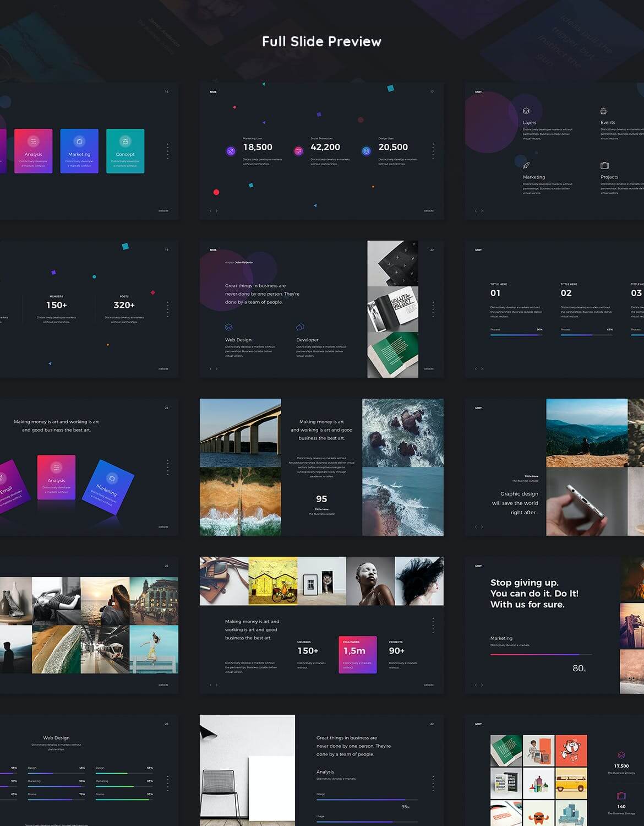Click the circular icon on teal Concept card

(x=125, y=142)
